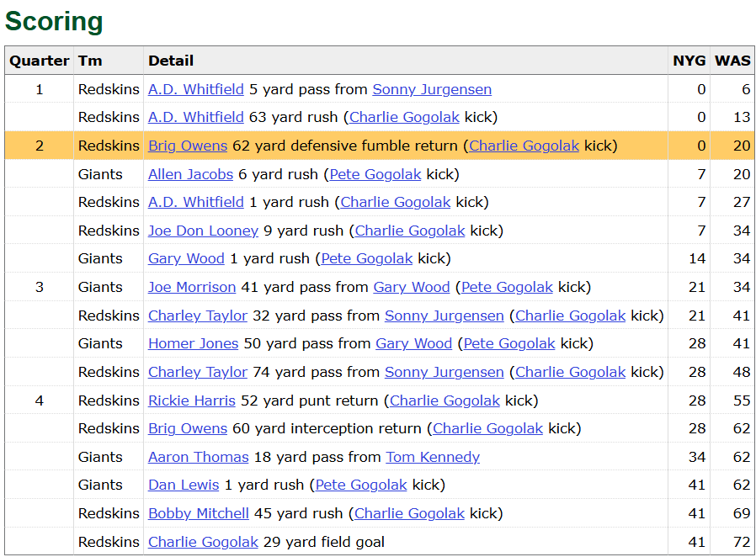Open Joe Morrison player link

192,287
